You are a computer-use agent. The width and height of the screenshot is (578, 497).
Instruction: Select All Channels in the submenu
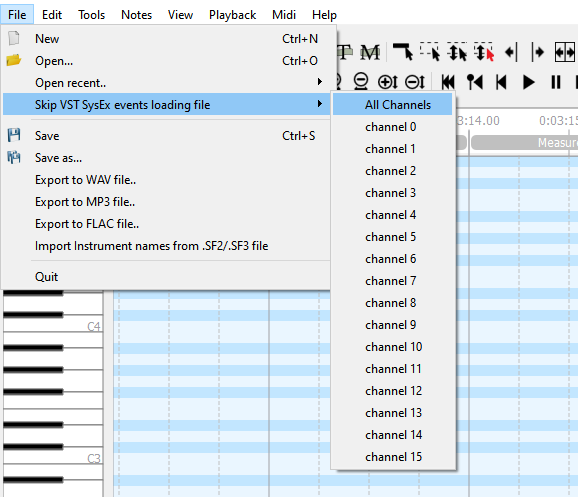tap(393, 105)
